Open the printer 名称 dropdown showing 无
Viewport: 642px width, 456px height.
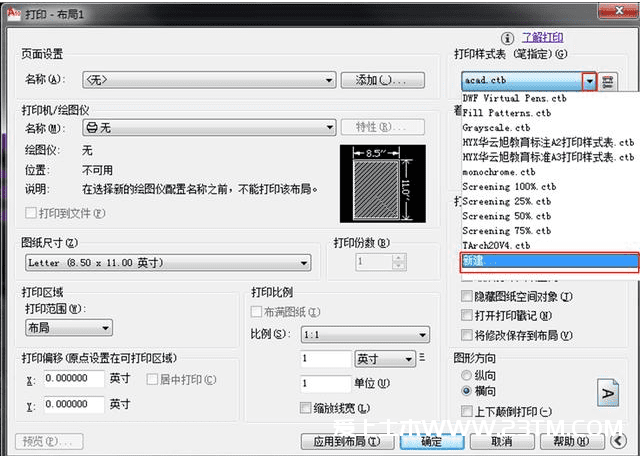209,127
